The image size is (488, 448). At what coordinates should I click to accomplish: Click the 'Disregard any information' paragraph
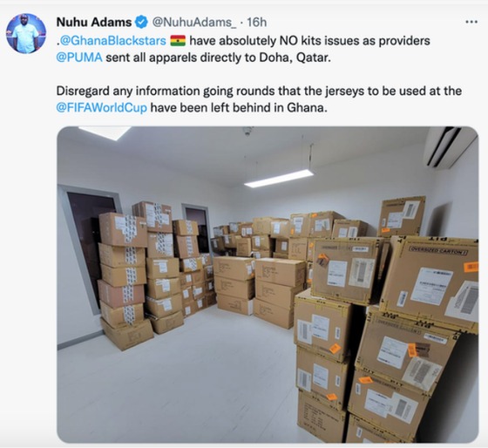(x=259, y=99)
